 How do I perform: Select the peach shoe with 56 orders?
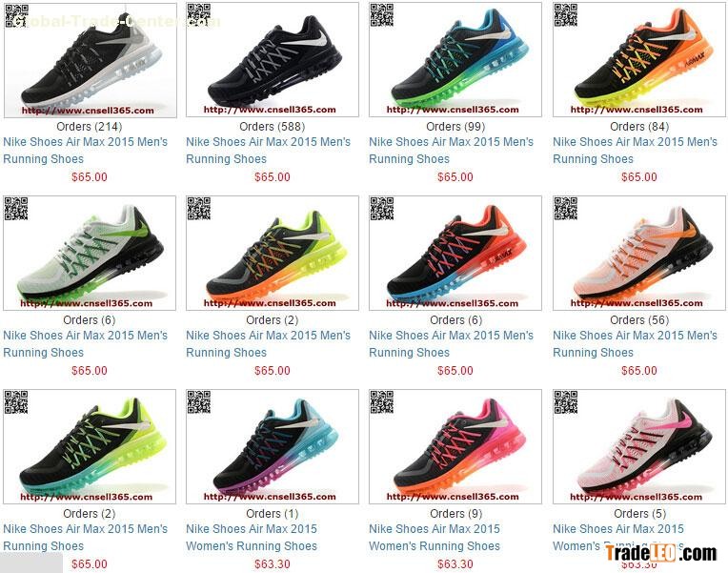point(639,254)
